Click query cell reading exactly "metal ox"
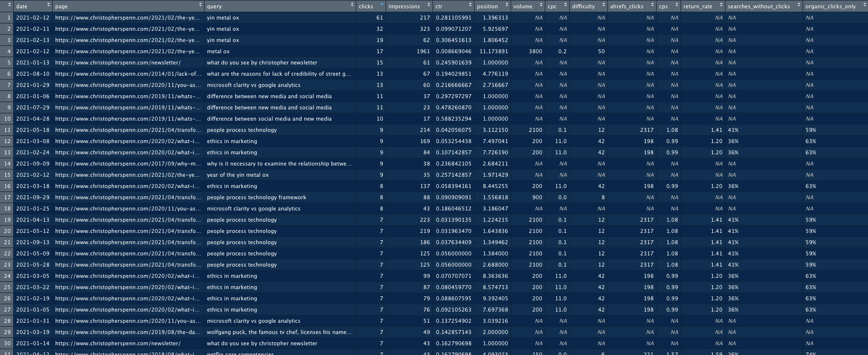Screen dimensions: 868x355 point(218,51)
